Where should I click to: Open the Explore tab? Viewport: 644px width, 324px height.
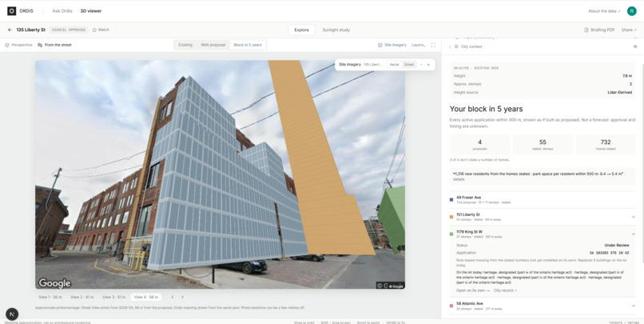tap(301, 30)
